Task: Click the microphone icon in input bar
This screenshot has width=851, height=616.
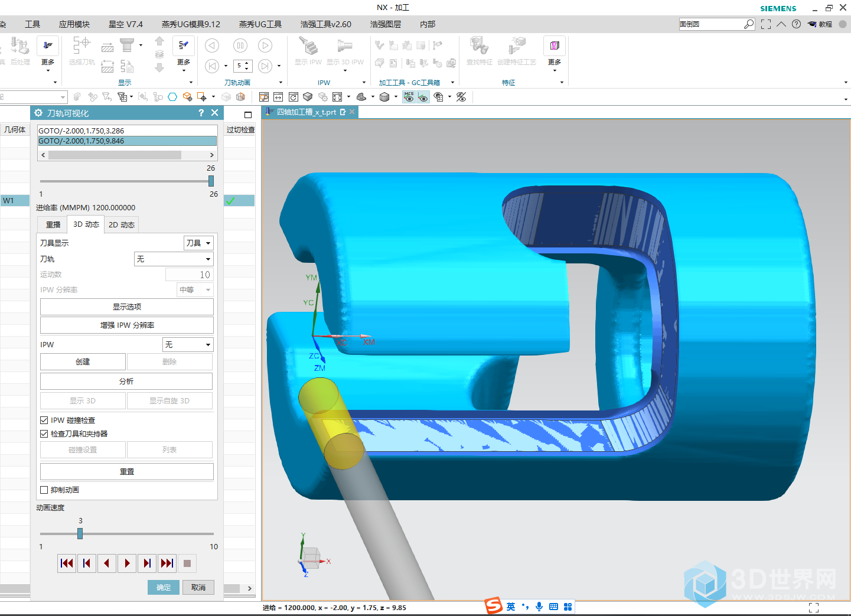Action: [x=539, y=607]
